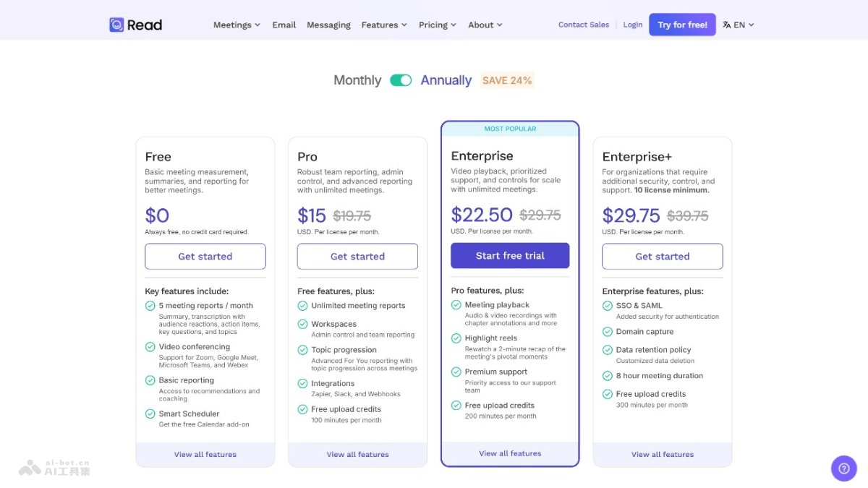Select Annually billing option
The width and height of the screenshot is (868, 488).
(x=446, y=80)
